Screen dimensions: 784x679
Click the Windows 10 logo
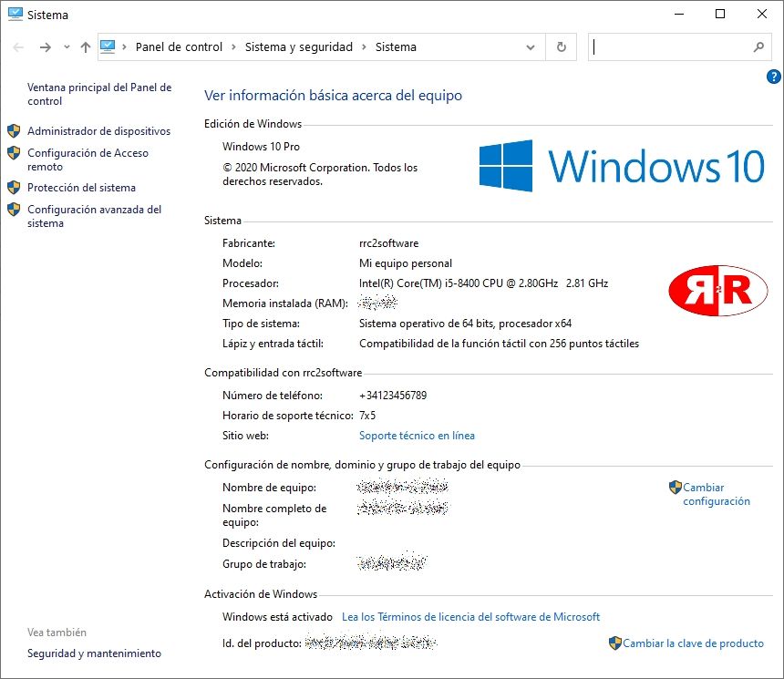pyautogui.click(x=622, y=166)
